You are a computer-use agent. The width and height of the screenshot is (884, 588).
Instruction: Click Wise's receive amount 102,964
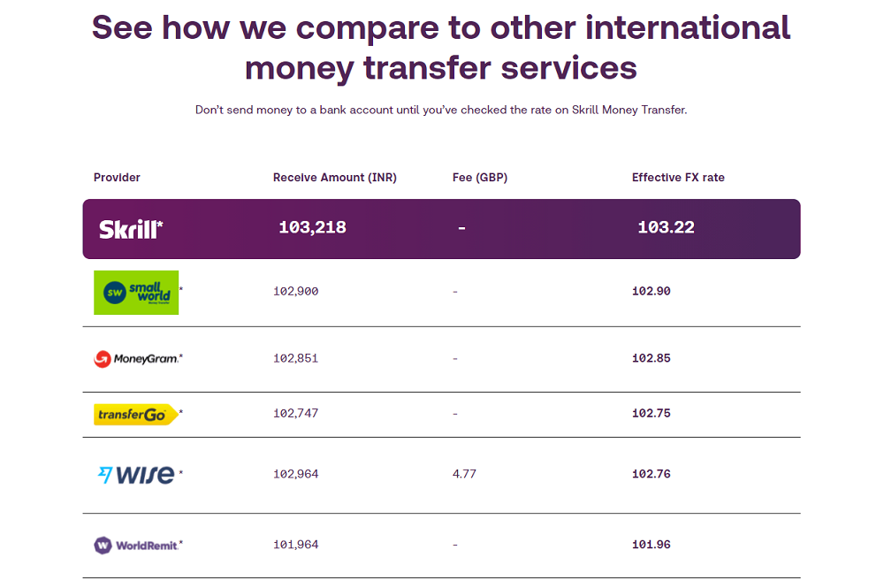pyautogui.click(x=296, y=474)
